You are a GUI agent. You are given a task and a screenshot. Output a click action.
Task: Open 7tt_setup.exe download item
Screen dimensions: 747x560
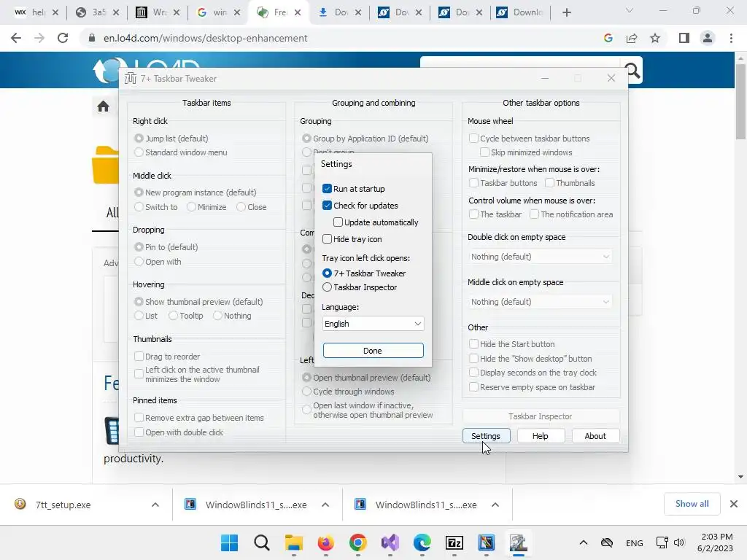point(63,505)
